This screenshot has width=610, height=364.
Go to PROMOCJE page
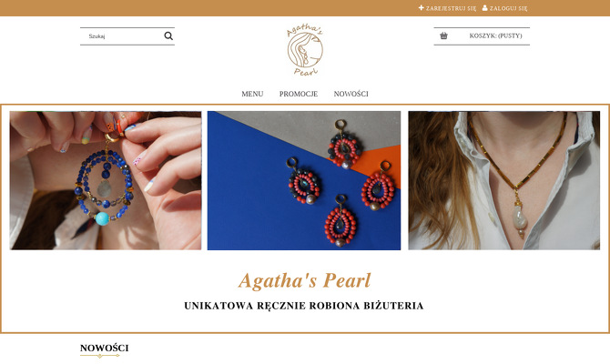[299, 94]
